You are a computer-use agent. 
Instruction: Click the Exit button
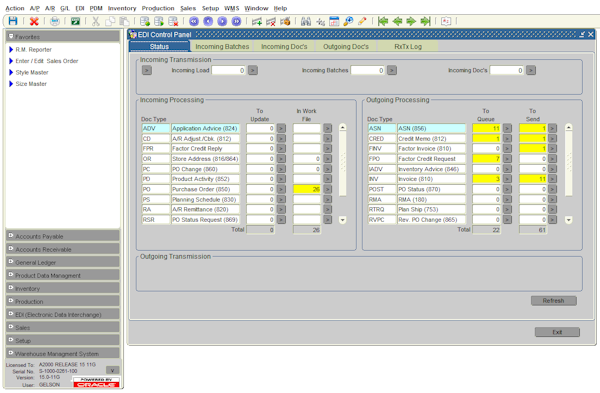click(557, 332)
